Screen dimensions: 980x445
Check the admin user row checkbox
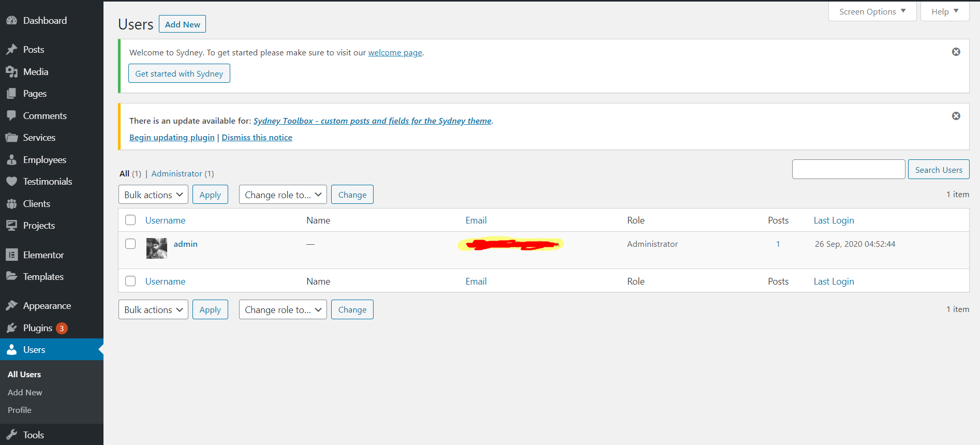pos(130,244)
